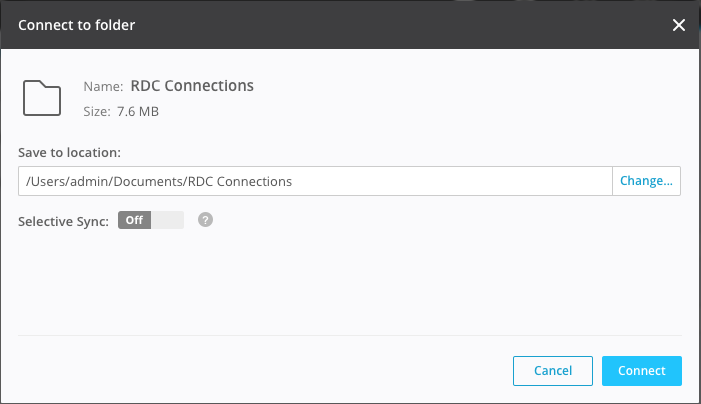Click the Size: label

(x=97, y=111)
